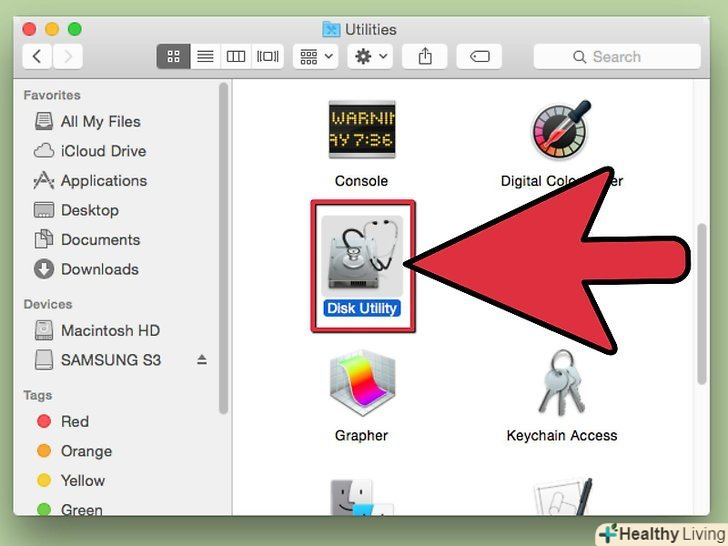Switch to icon view
The image size is (728, 546).
(x=173, y=57)
